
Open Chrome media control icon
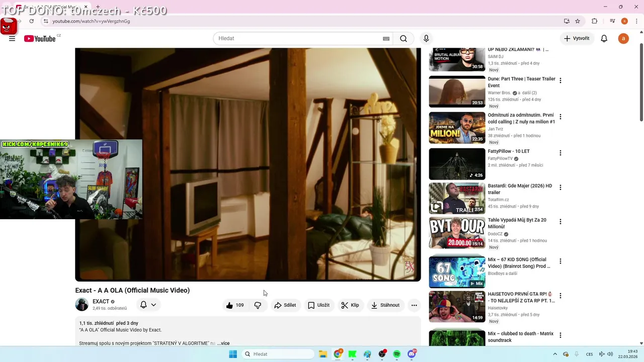pos(612,21)
